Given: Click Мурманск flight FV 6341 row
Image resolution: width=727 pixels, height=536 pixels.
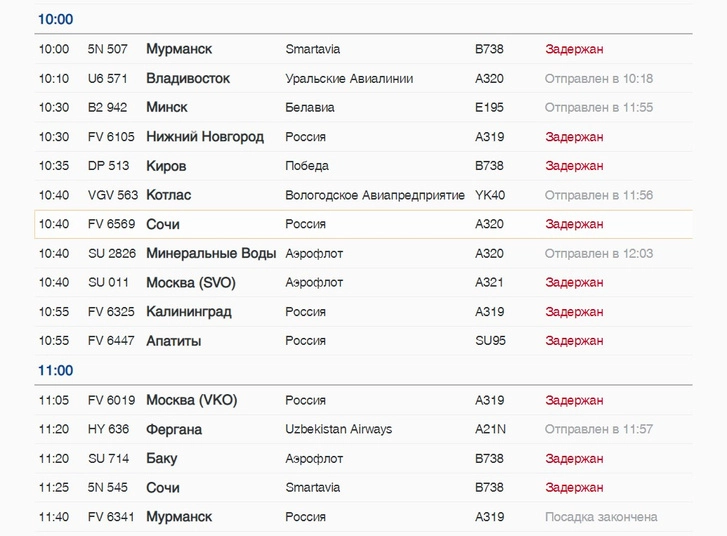Looking at the screenshot, I should point(364,517).
